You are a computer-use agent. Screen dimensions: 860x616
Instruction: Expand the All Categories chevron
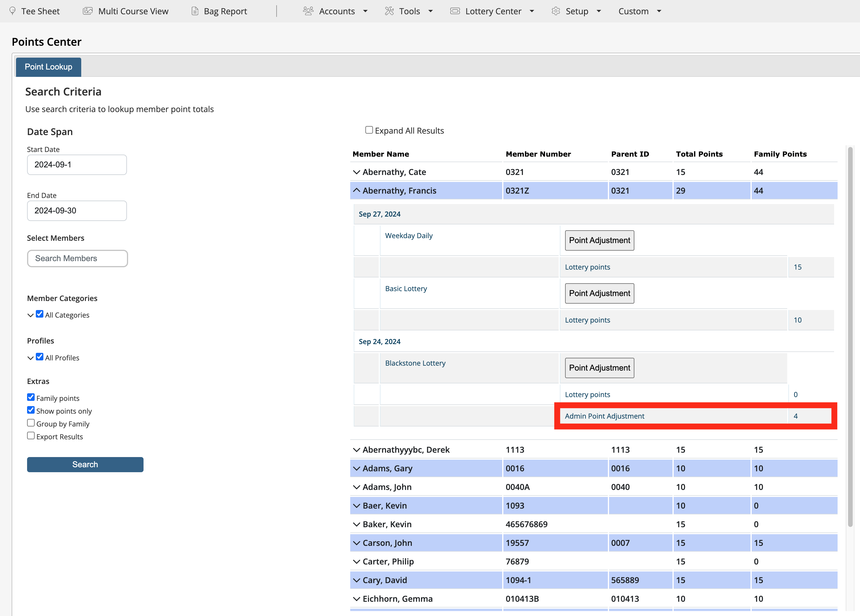pos(30,315)
